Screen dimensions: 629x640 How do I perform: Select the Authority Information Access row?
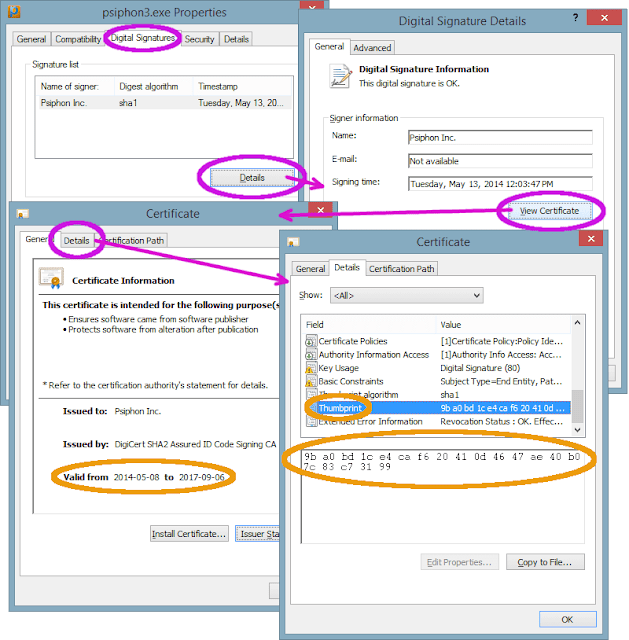pyautogui.click(x=437, y=354)
